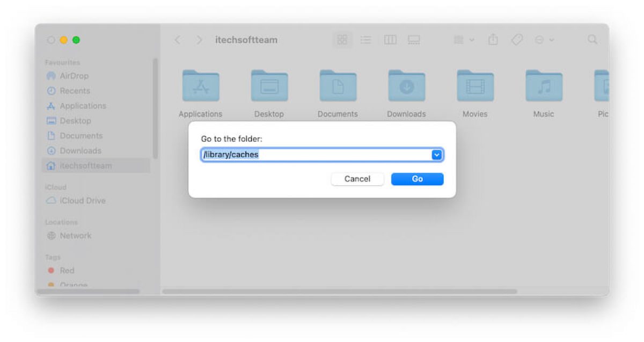Click the Tags icon in the toolbar

click(516, 39)
